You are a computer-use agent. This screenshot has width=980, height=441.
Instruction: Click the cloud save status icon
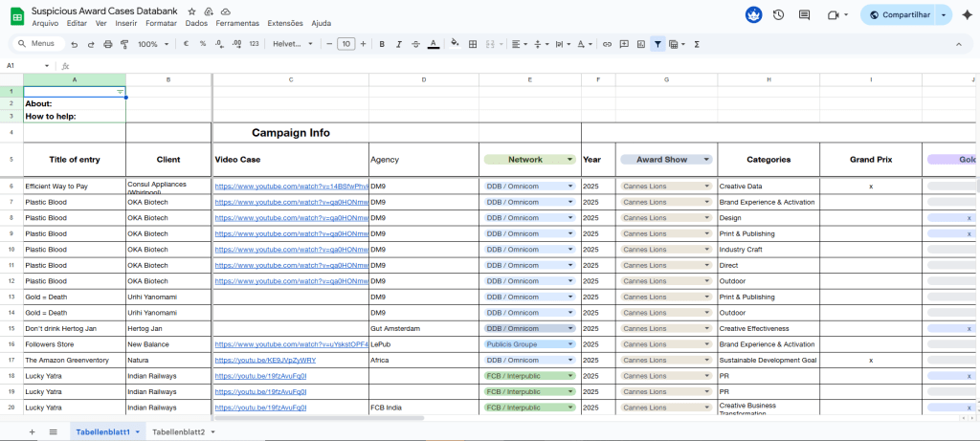pos(226,11)
